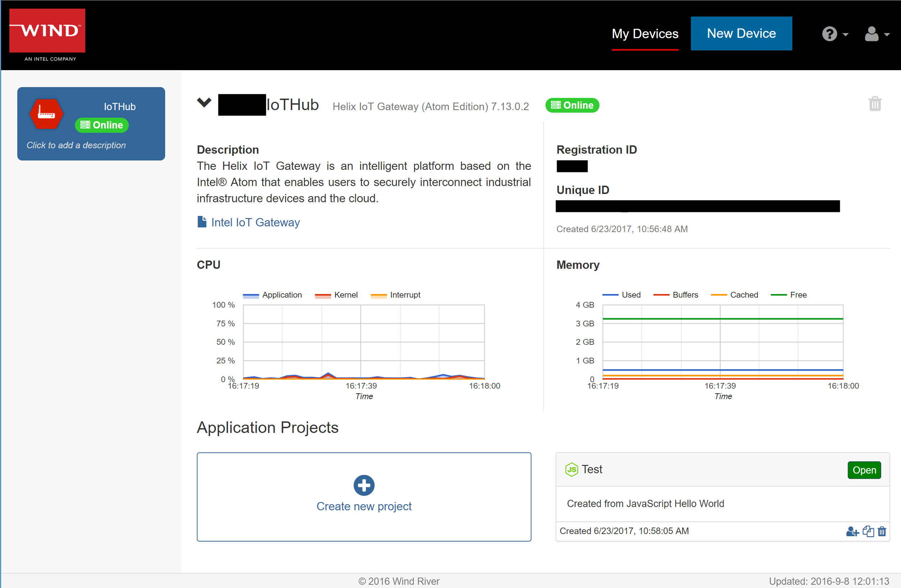Click the plus icon to create project
901x588 pixels.
click(364, 485)
